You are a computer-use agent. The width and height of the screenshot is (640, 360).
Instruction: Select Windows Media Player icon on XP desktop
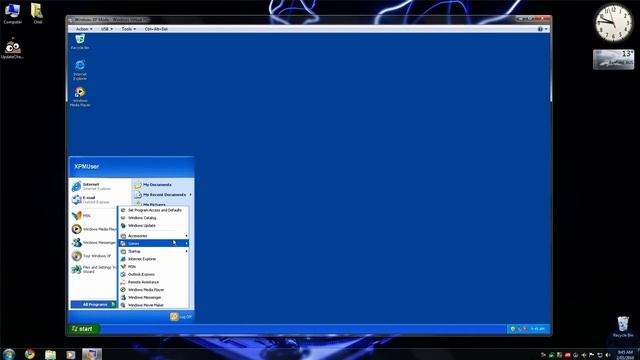(80, 97)
